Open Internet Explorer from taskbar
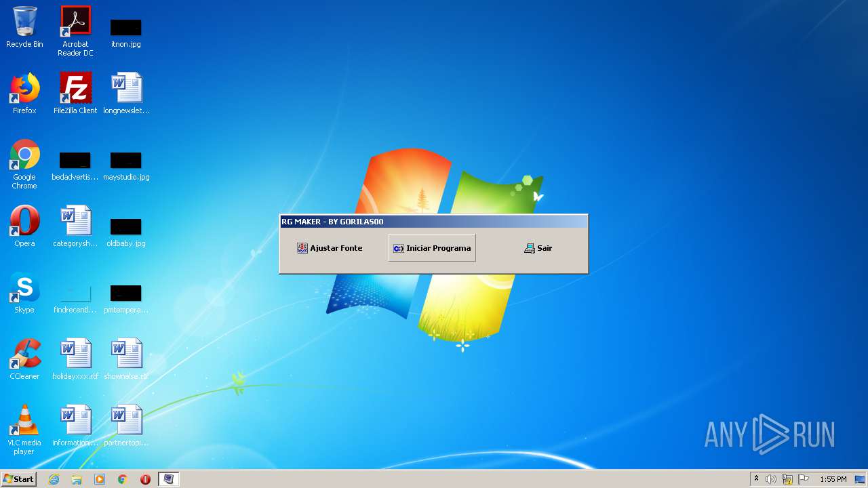 point(54,479)
